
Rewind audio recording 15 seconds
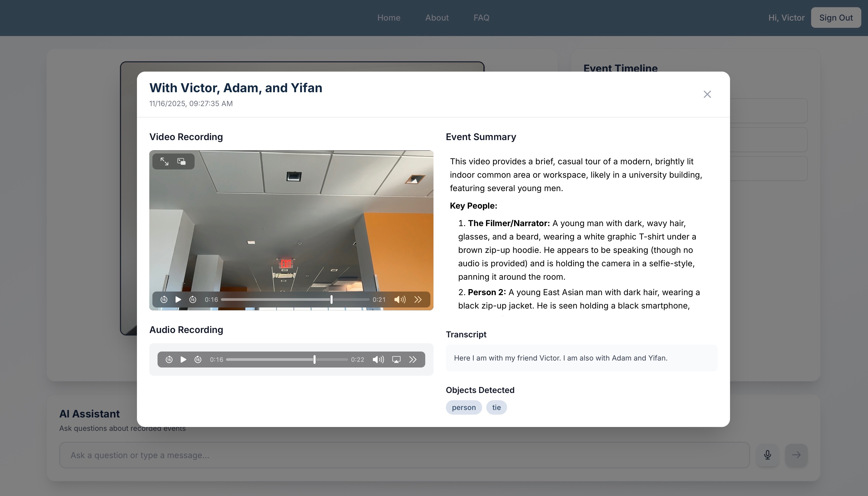(169, 360)
